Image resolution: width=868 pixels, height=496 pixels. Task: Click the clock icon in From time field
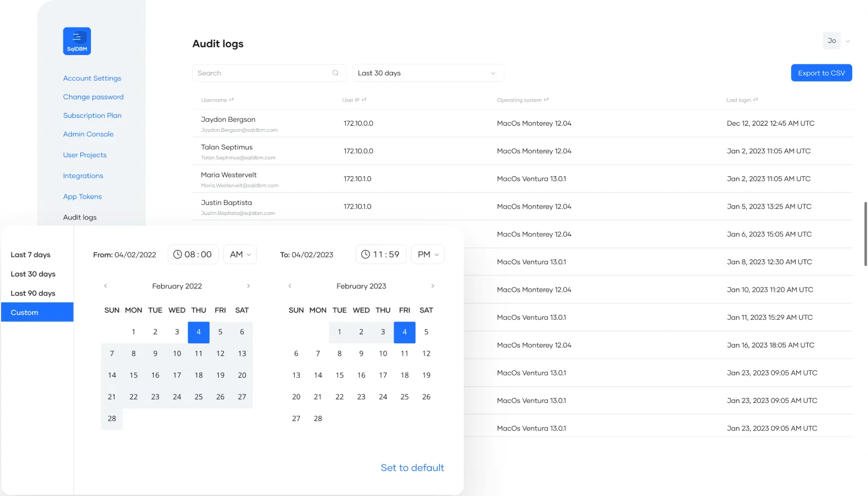coord(177,254)
